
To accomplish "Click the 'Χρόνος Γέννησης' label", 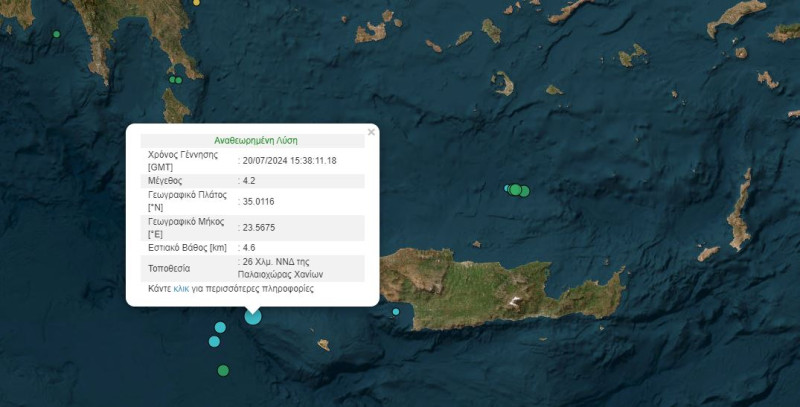I will click(182, 155).
